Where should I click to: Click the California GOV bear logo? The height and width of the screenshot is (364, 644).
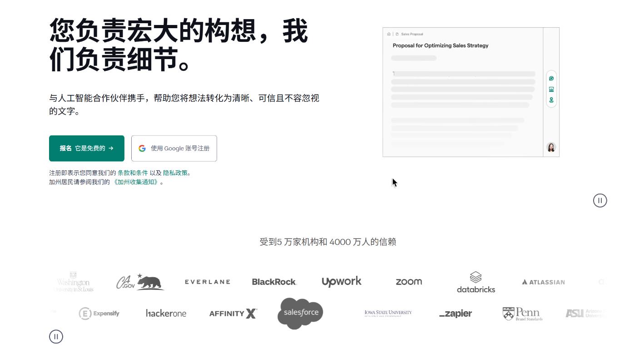pyautogui.click(x=140, y=282)
